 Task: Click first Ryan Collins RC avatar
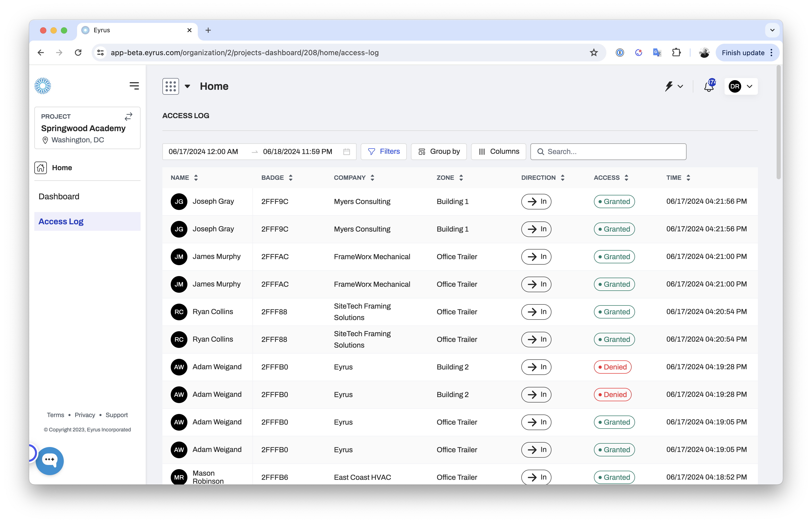(179, 312)
